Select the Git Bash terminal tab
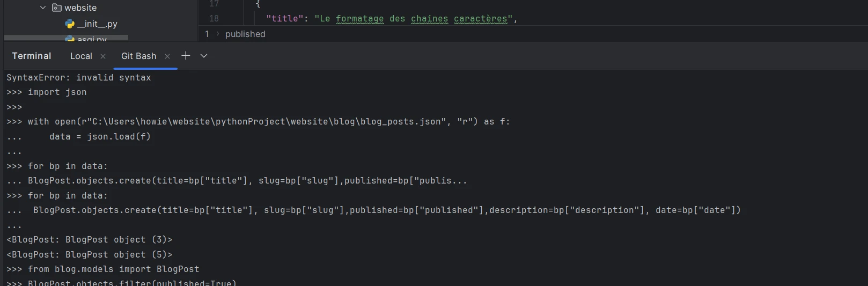Image resolution: width=868 pixels, height=286 pixels. coord(138,56)
